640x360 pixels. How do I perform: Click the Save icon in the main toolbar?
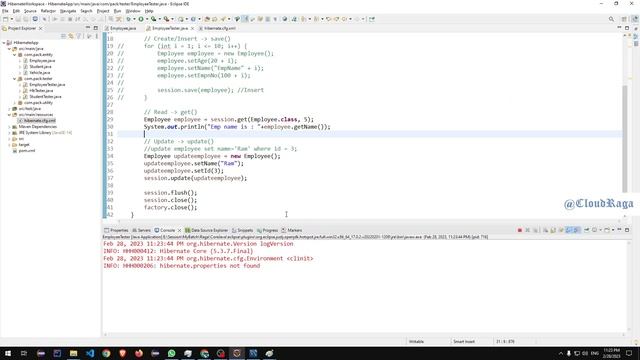click(x=18, y=19)
